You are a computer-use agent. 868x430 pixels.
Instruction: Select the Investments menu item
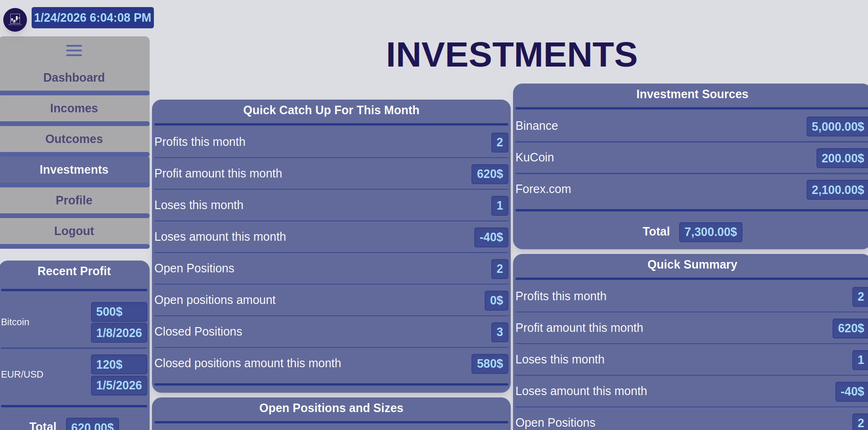click(74, 170)
